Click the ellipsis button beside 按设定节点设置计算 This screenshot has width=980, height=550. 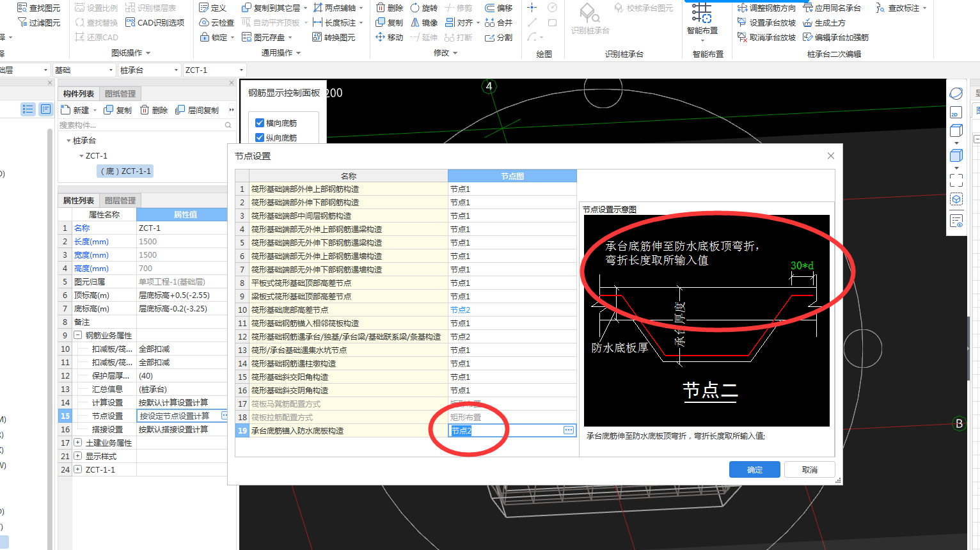224,416
